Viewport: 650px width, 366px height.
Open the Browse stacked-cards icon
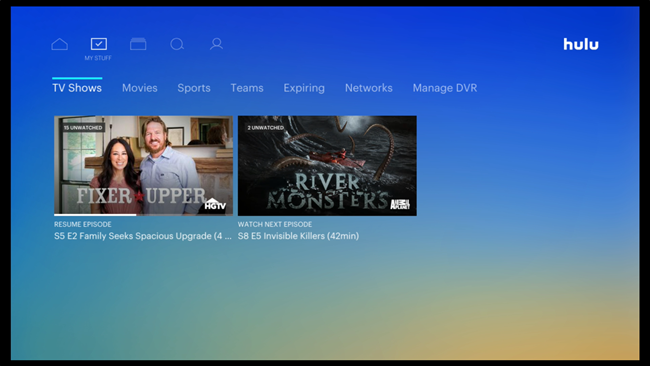(x=138, y=44)
